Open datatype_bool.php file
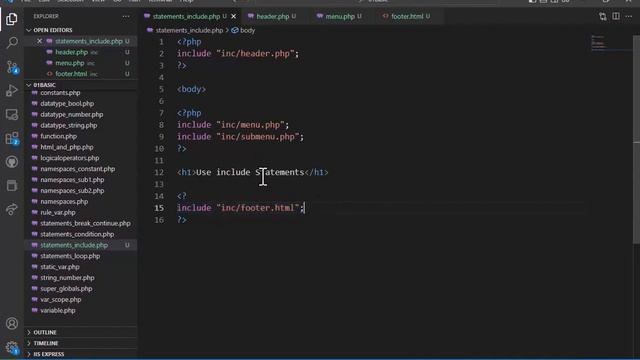The image size is (640, 360). coord(67,104)
